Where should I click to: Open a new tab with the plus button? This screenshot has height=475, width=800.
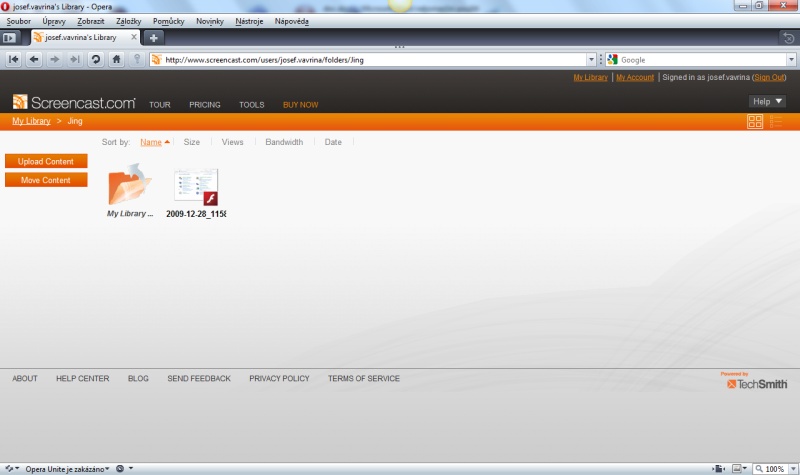[x=154, y=38]
